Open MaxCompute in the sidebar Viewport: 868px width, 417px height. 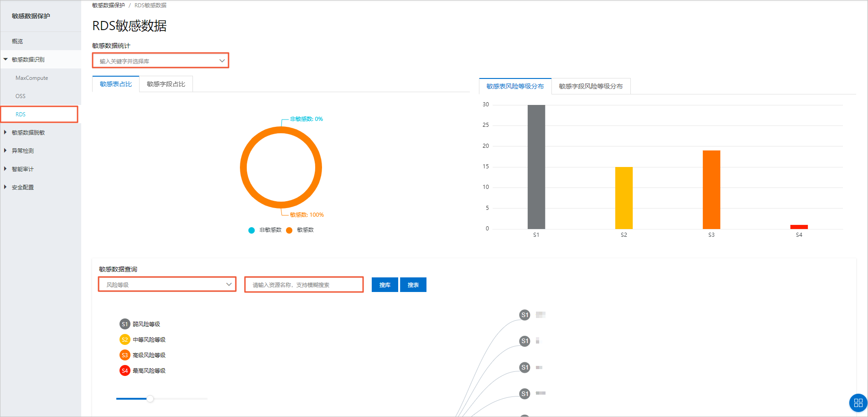tap(32, 78)
